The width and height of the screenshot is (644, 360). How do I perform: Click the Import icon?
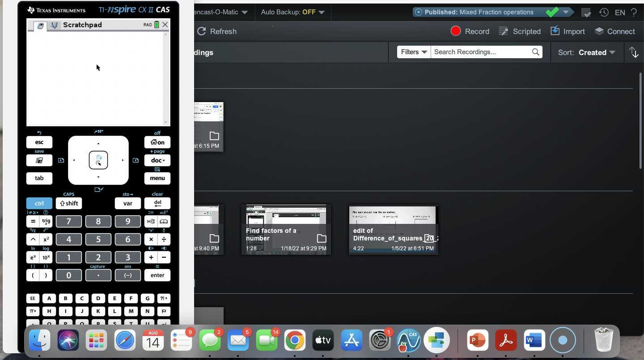[555, 31]
